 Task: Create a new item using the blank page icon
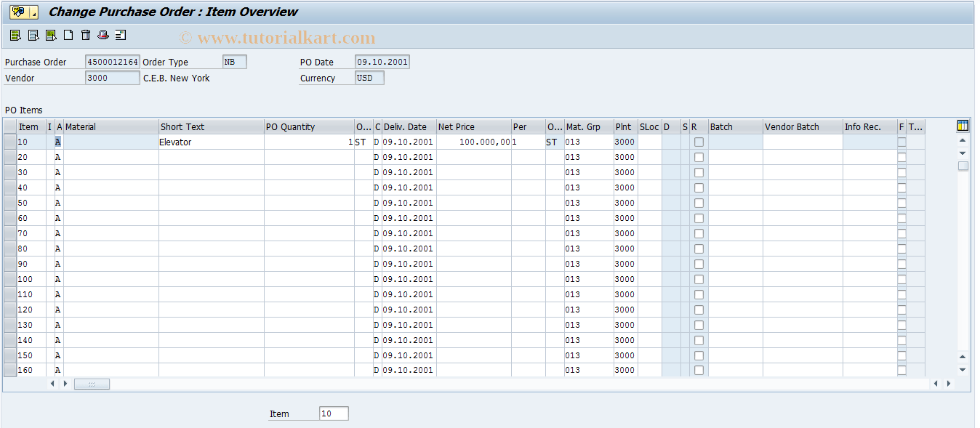pyautogui.click(x=68, y=35)
